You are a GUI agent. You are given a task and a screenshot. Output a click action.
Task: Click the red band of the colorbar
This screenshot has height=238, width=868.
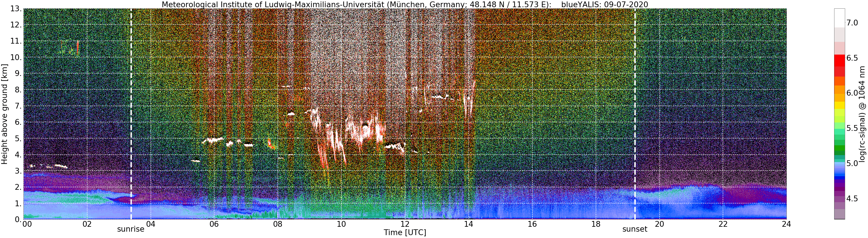839,61
